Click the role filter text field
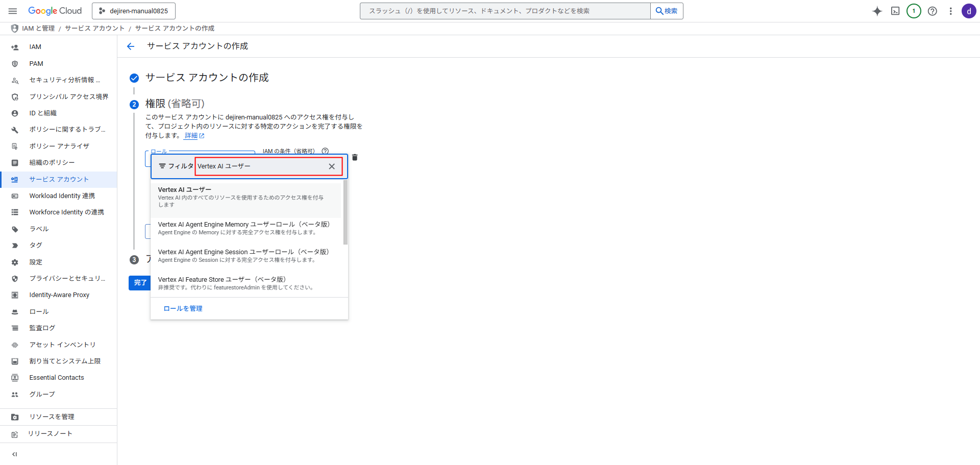 tap(260, 166)
